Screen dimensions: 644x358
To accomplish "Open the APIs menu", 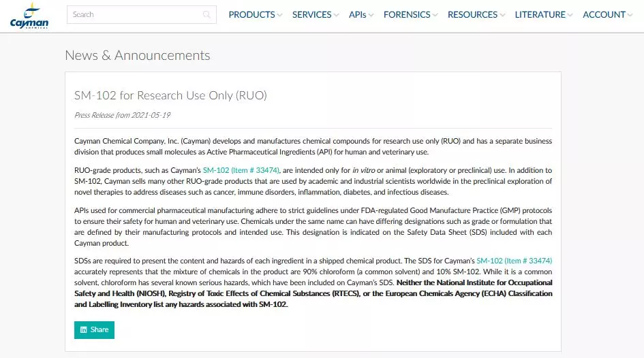I will pyautogui.click(x=357, y=15).
